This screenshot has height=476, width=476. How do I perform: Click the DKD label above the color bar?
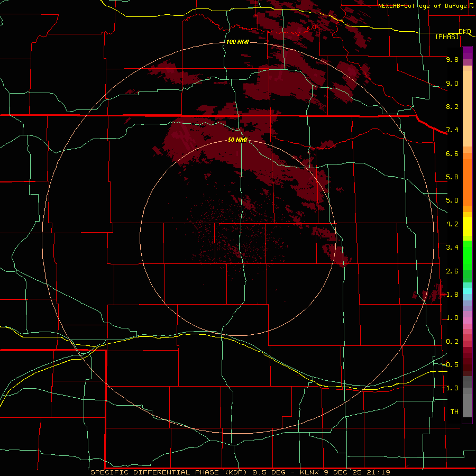coord(465,31)
